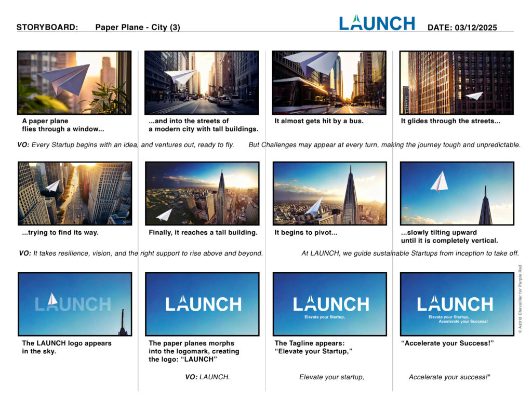
Task: Select the voice-over line "But Challenges may appear at every turn"
Action: click(x=384, y=145)
